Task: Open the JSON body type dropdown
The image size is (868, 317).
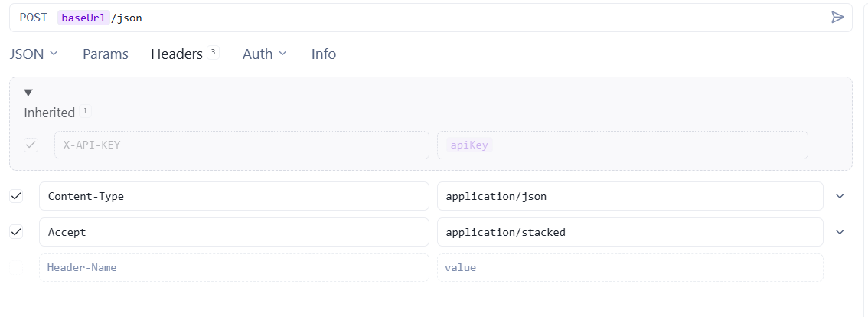Action: click(x=34, y=54)
